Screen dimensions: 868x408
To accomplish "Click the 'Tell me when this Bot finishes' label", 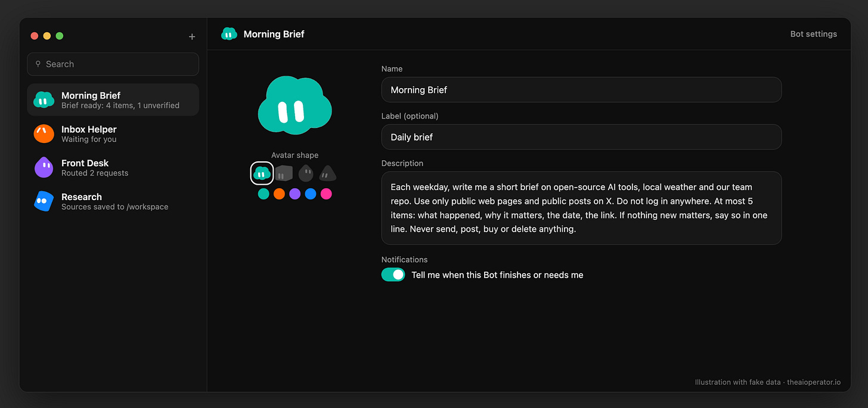I will [497, 275].
